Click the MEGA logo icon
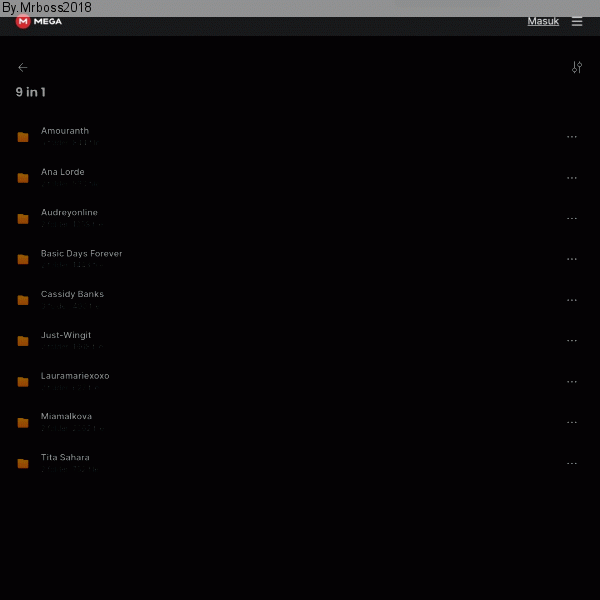Screen dimensions: 600x600 click(23, 22)
